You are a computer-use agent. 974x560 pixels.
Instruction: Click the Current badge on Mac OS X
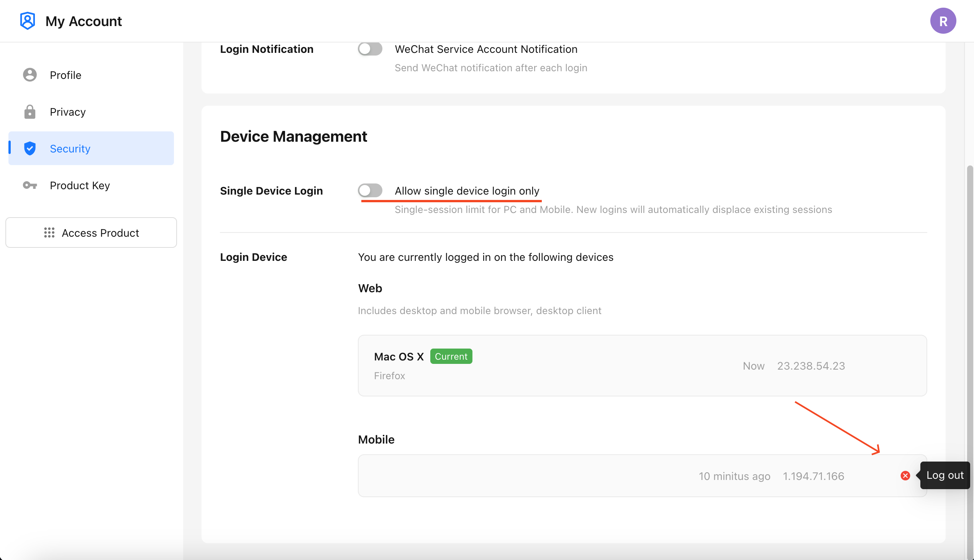tap(451, 356)
